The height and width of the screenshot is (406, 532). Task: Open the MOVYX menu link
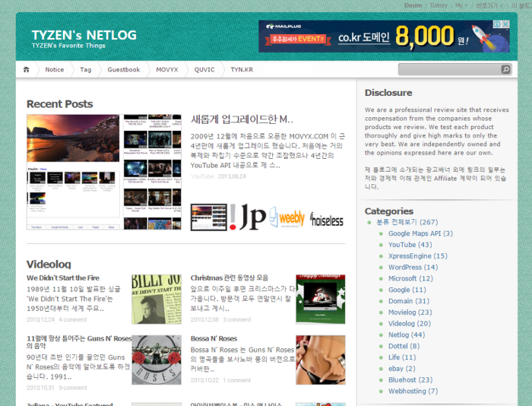[167, 69]
